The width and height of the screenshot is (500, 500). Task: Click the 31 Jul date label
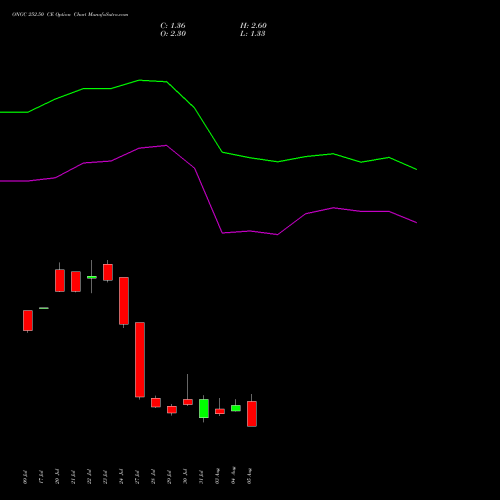pos(202,477)
